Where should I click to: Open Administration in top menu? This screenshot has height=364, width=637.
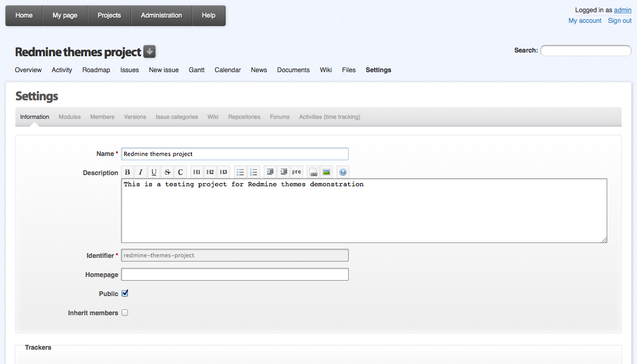pos(161,15)
